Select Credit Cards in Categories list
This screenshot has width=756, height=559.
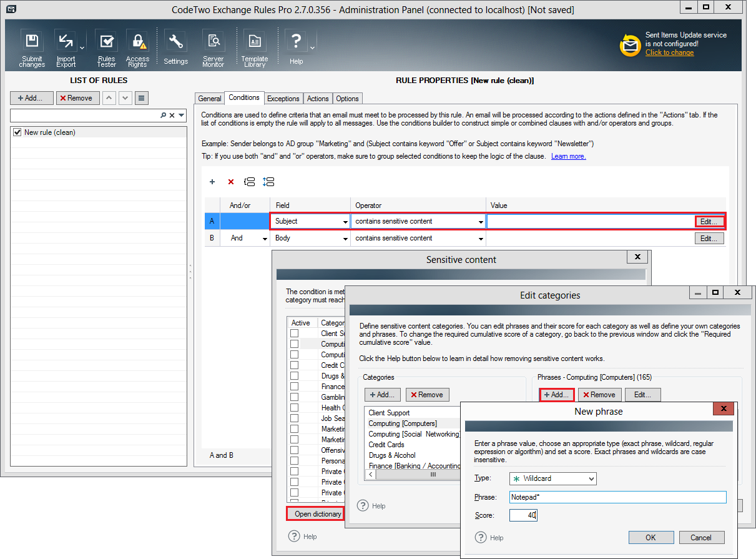point(386,445)
